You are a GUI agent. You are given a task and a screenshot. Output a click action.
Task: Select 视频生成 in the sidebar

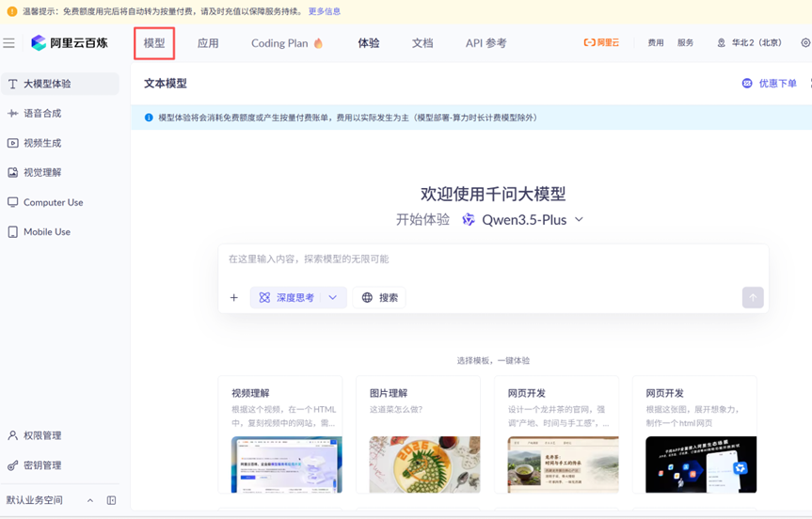pos(60,143)
